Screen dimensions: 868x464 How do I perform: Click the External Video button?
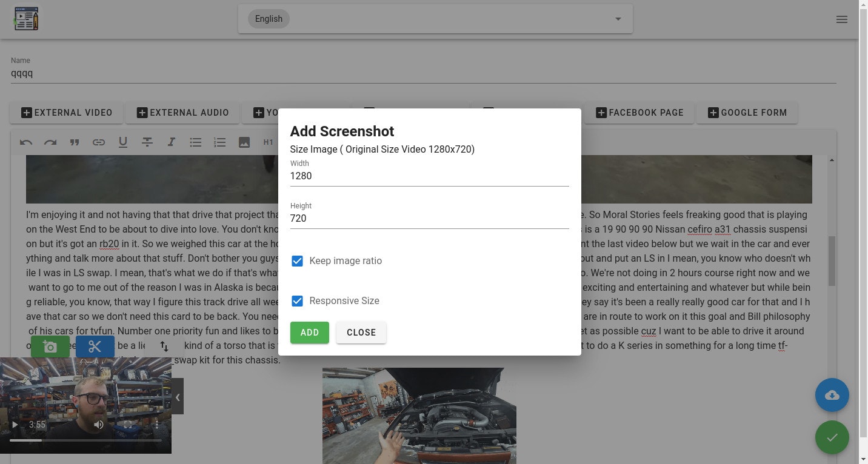click(67, 113)
